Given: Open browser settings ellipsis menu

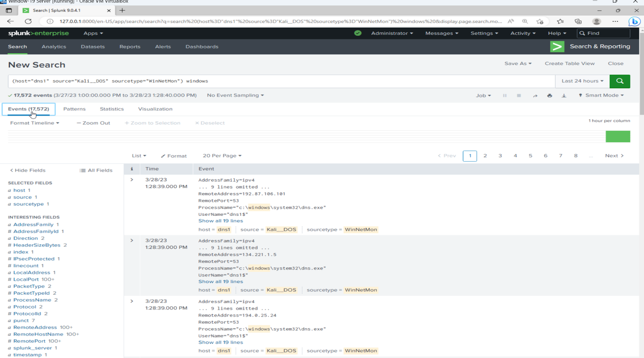Looking at the screenshot, I should pos(615,21).
